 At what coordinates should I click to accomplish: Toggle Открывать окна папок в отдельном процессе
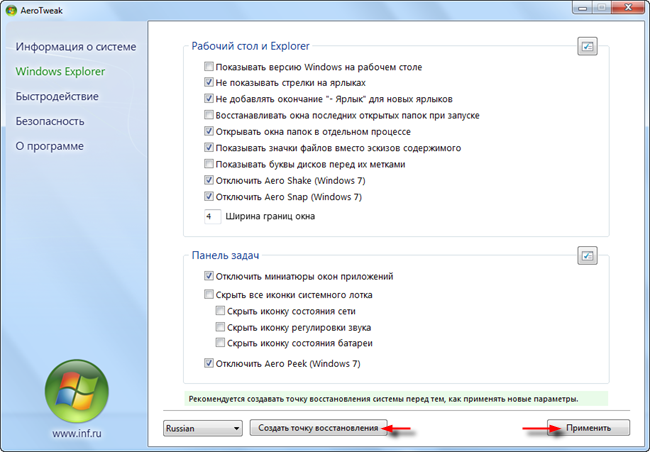tap(209, 131)
